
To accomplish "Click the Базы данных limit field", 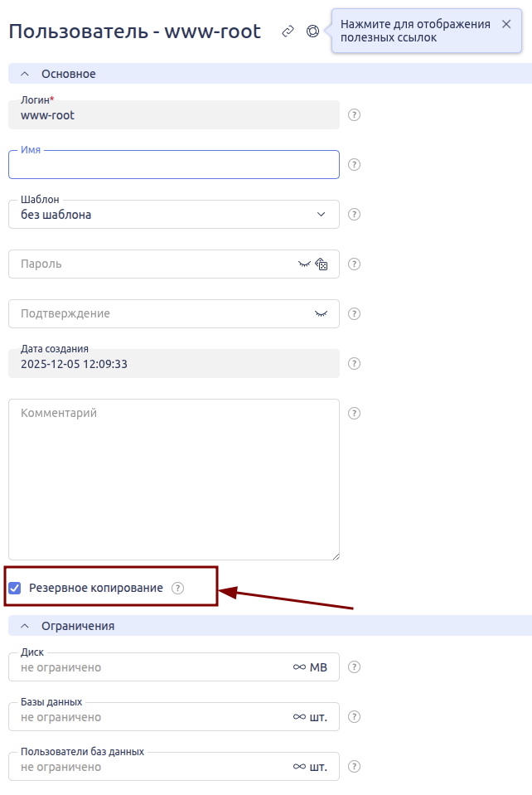I will click(x=149, y=717).
